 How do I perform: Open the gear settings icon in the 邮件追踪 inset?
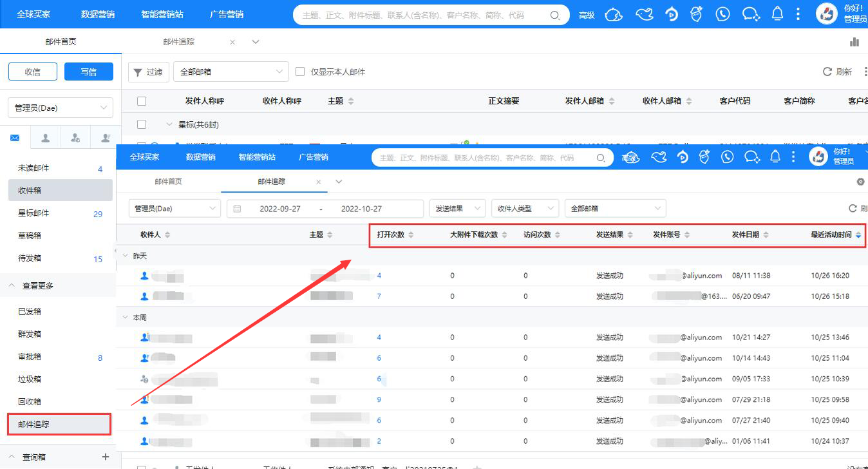click(x=861, y=182)
